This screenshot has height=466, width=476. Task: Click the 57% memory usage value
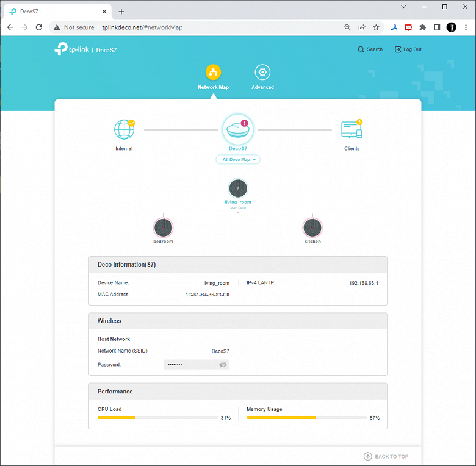[x=375, y=418]
